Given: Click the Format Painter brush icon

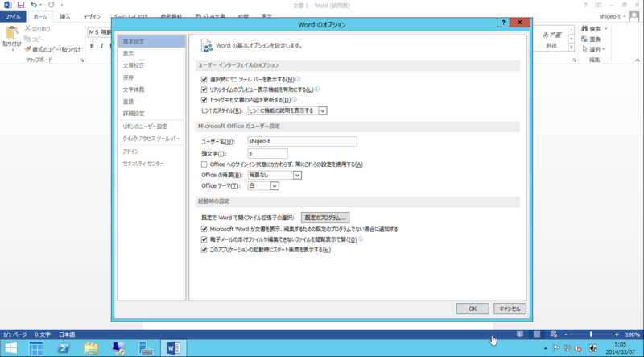Looking at the screenshot, I should (27, 49).
